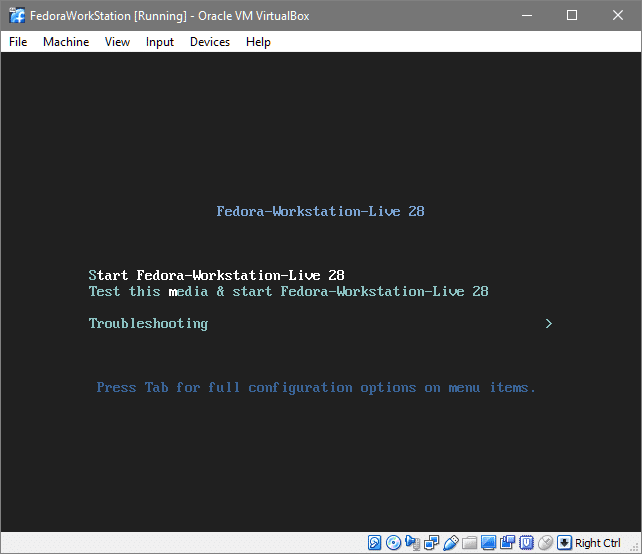This screenshot has width=642, height=554.
Task: Open the audio settings status icon
Action: pyautogui.click(x=412, y=543)
